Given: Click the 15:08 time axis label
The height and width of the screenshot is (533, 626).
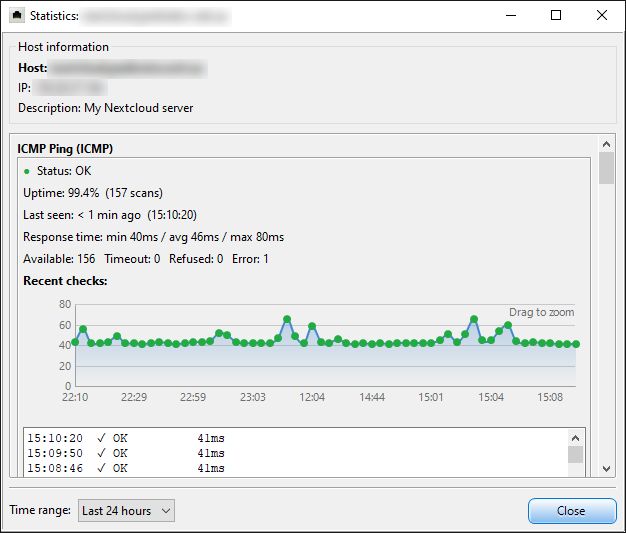Looking at the screenshot, I should pos(550,397).
